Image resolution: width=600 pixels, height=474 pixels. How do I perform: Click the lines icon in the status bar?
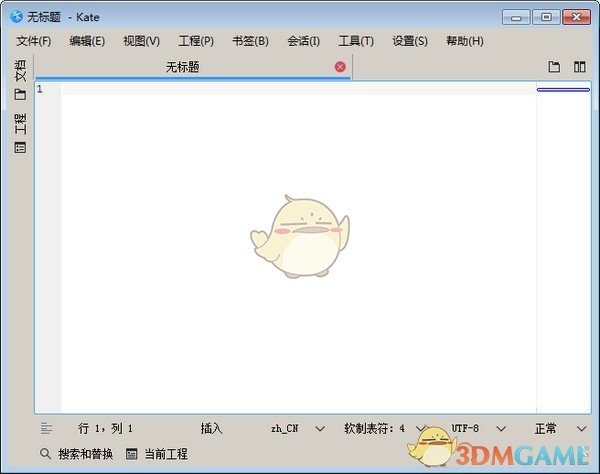click(47, 428)
